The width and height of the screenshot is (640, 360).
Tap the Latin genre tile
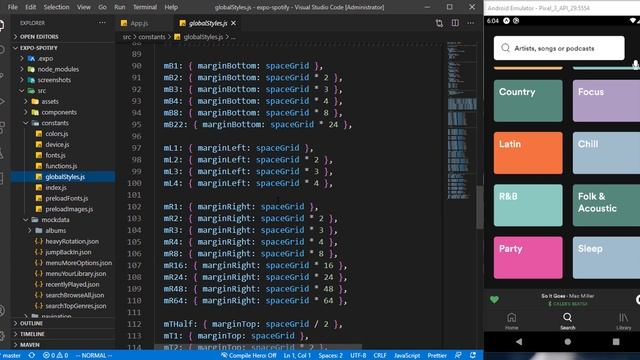point(528,153)
